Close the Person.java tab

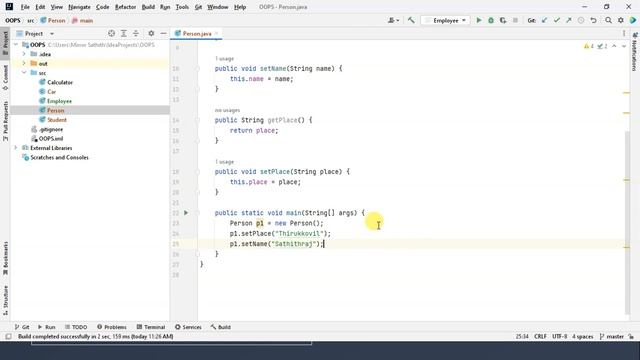point(216,33)
